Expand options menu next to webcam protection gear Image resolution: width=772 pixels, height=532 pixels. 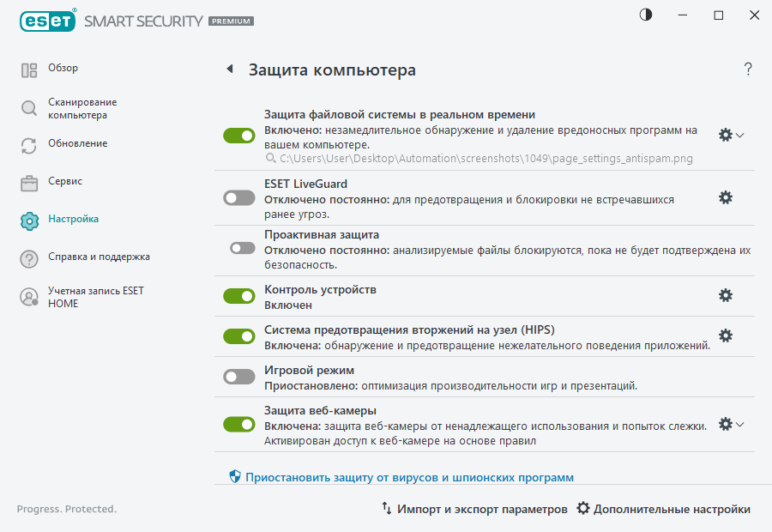coord(739,423)
